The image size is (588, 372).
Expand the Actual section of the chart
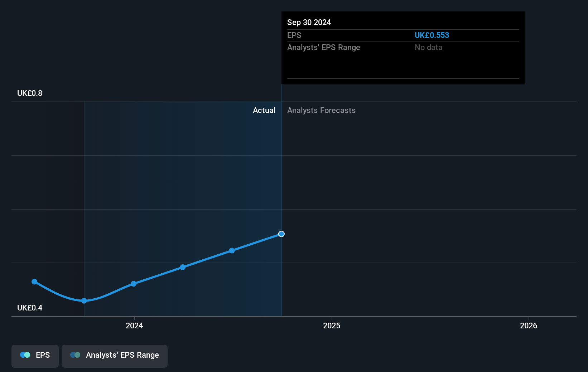click(x=264, y=110)
